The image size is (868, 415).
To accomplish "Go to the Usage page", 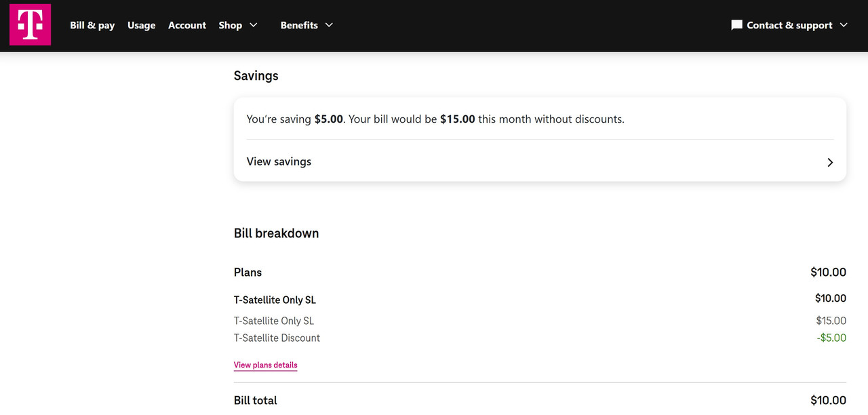I will click(141, 25).
